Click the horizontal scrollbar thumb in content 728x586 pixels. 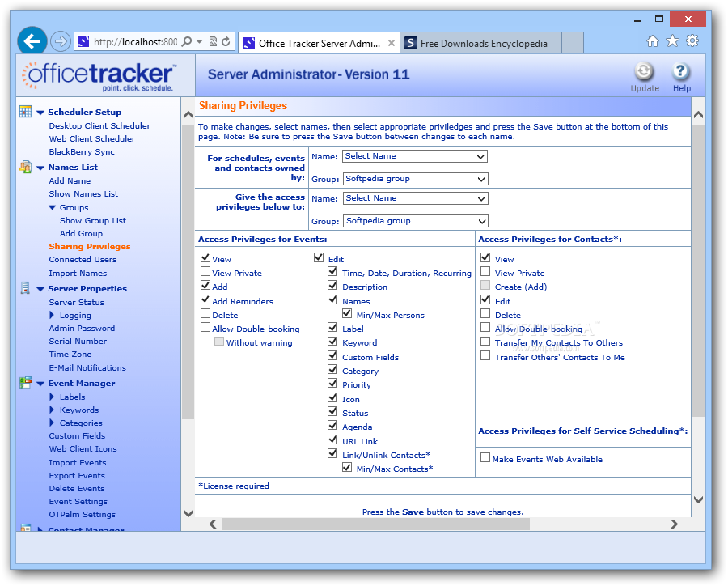point(375,524)
